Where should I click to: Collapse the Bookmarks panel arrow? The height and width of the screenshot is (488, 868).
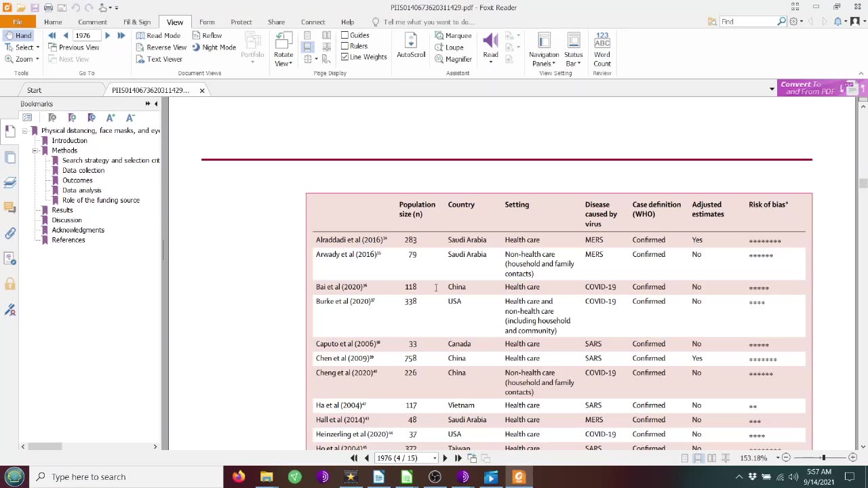point(156,104)
